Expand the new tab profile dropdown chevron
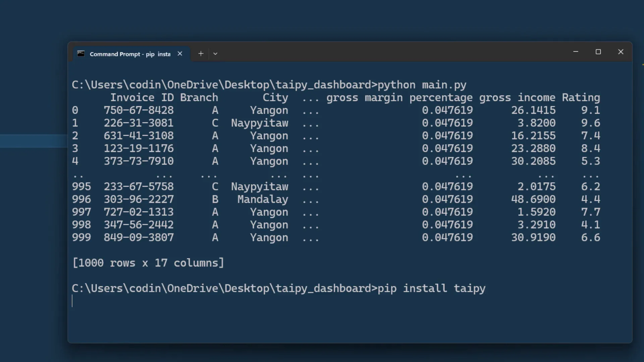 tap(215, 54)
